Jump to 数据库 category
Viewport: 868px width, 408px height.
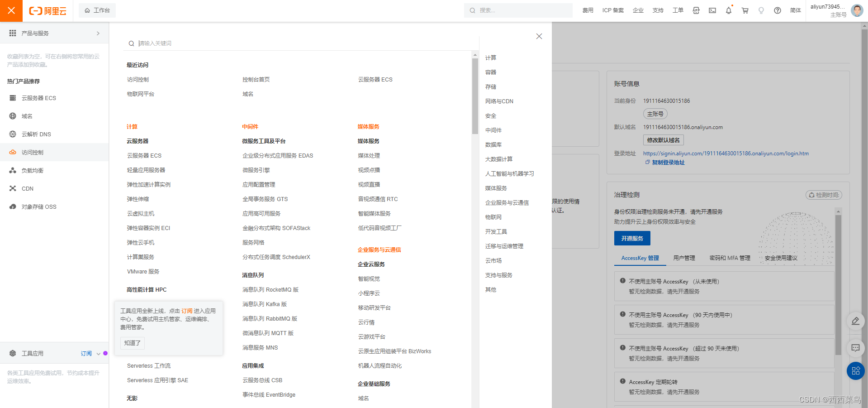tap(493, 145)
